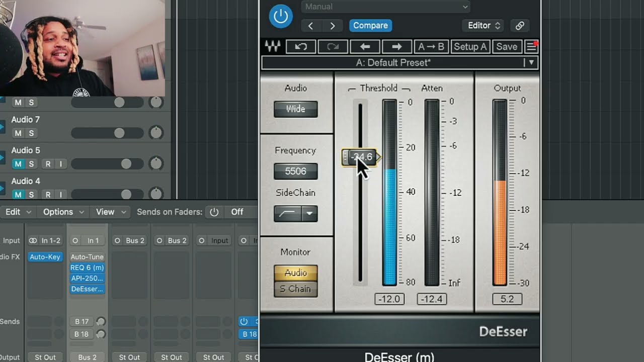Click the mono format icon beside In 1
Image resolution: width=644 pixels, height=362 pixels.
[75, 241]
